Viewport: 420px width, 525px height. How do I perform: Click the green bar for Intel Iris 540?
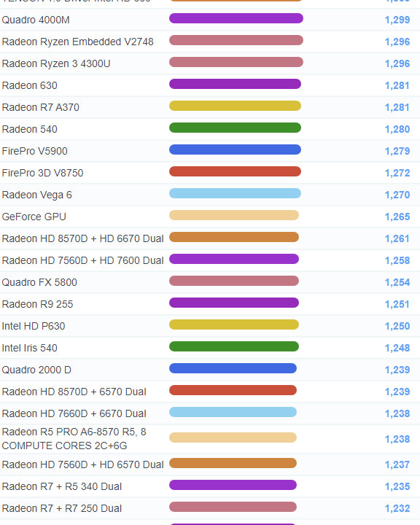234,346
